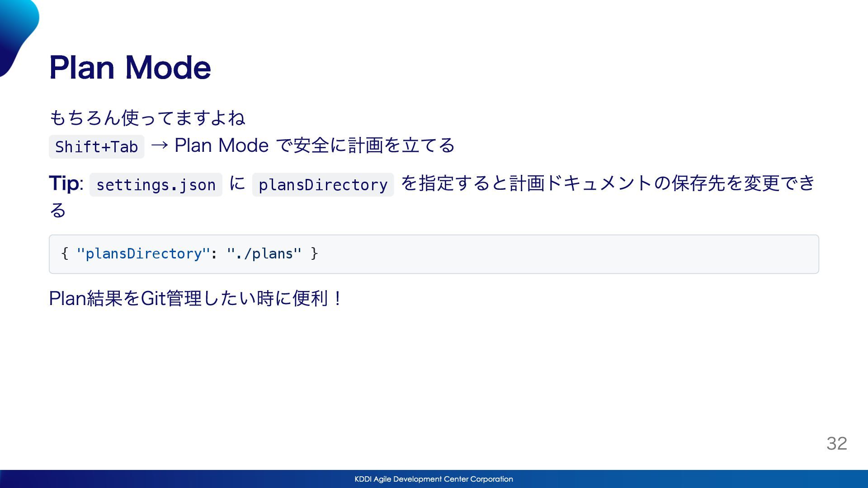Click the "./plans" value in code block
Screen dimensions: 868x488
[x=264, y=254]
